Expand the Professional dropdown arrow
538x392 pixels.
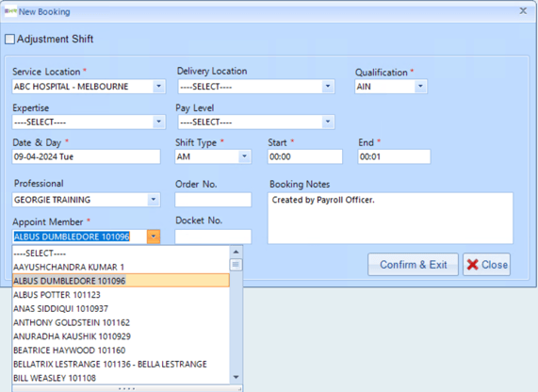click(153, 200)
